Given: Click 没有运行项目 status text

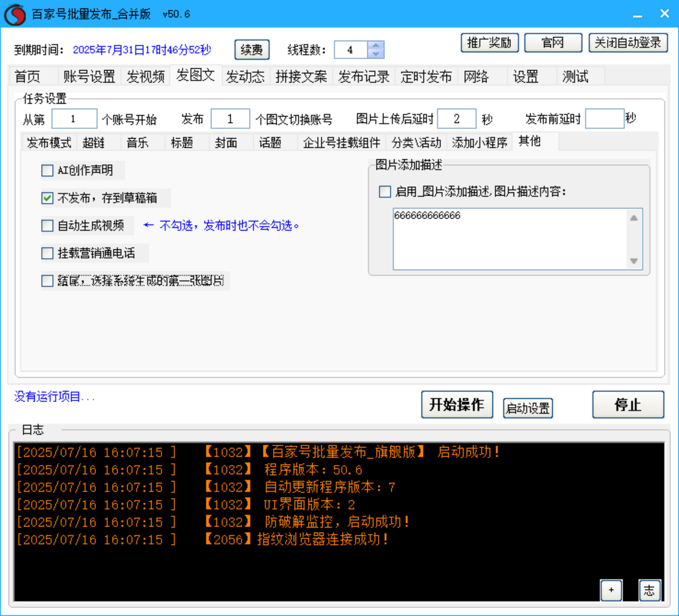Looking at the screenshot, I should 55,397.
